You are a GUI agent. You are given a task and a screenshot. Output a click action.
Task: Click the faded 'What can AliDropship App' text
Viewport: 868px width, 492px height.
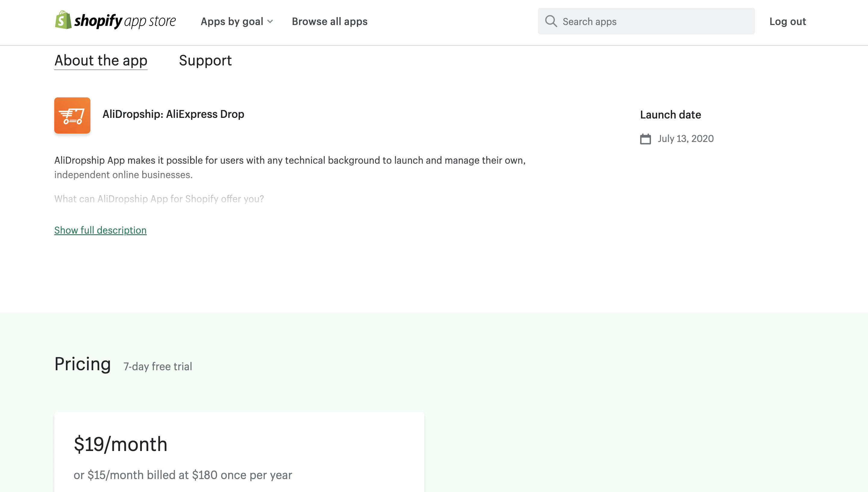pos(159,199)
